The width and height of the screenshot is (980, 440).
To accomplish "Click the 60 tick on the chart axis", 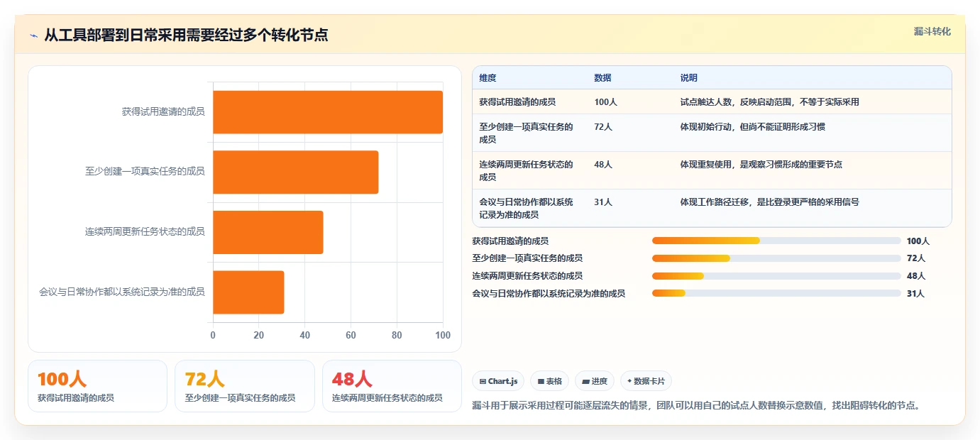I will [351, 335].
